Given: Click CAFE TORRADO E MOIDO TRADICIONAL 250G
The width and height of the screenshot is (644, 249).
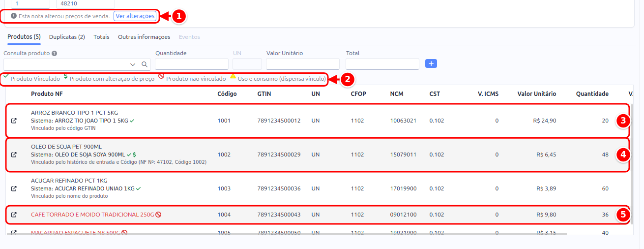Looking at the screenshot, I should 92,215.
